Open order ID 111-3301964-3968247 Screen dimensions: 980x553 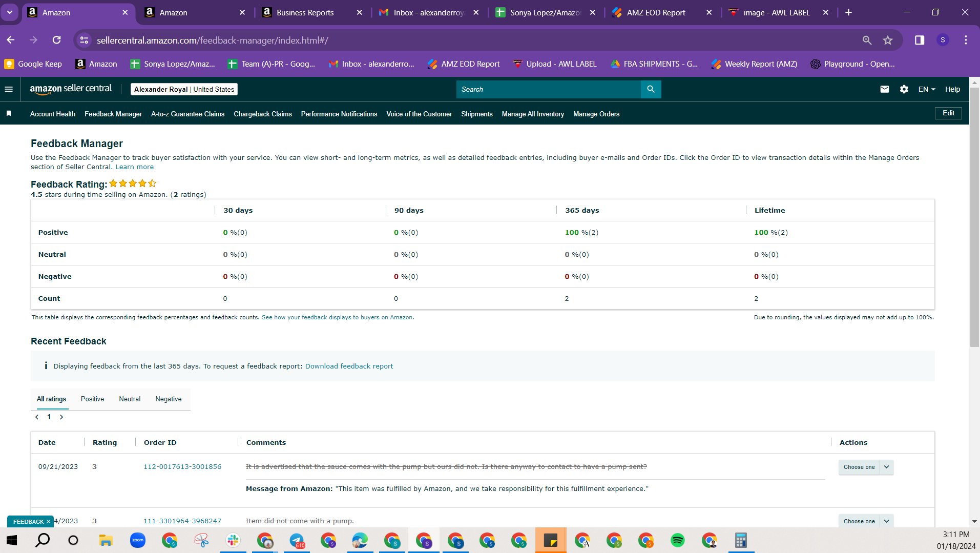(182, 521)
